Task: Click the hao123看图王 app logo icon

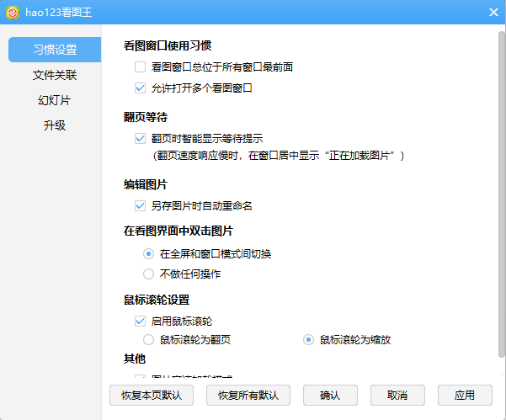Action: (x=13, y=13)
